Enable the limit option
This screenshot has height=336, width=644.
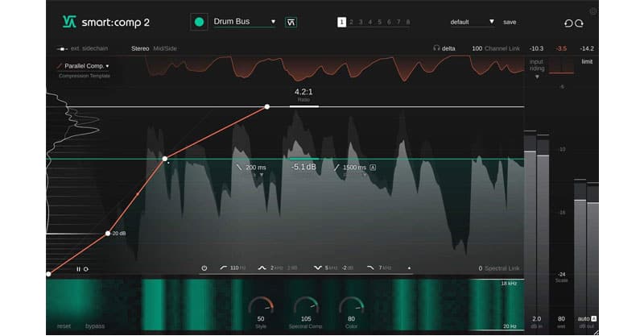587,62
